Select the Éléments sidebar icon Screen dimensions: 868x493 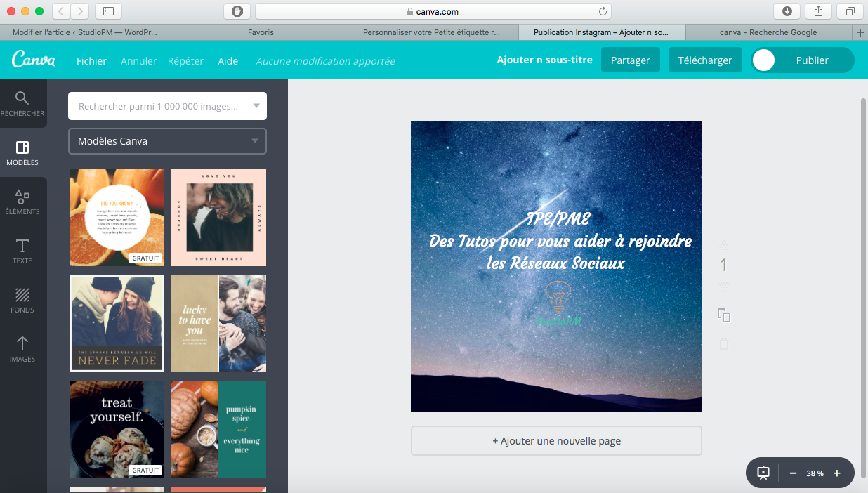coord(22,202)
